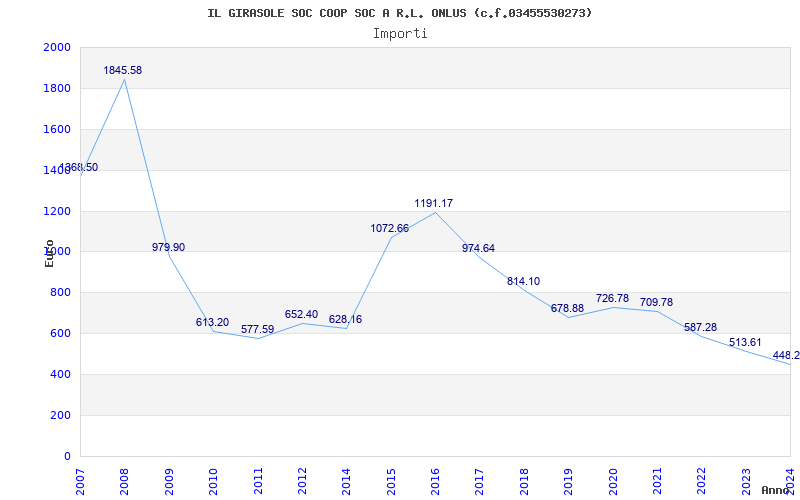Click the y-axis value 2000
Image resolution: width=800 pixels, height=500 pixels.
[x=57, y=47]
